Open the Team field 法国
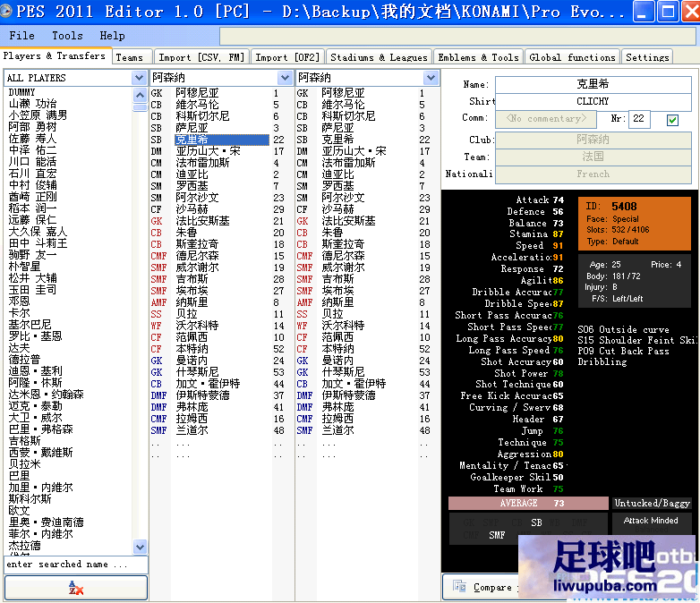700x603 pixels. pos(593,157)
